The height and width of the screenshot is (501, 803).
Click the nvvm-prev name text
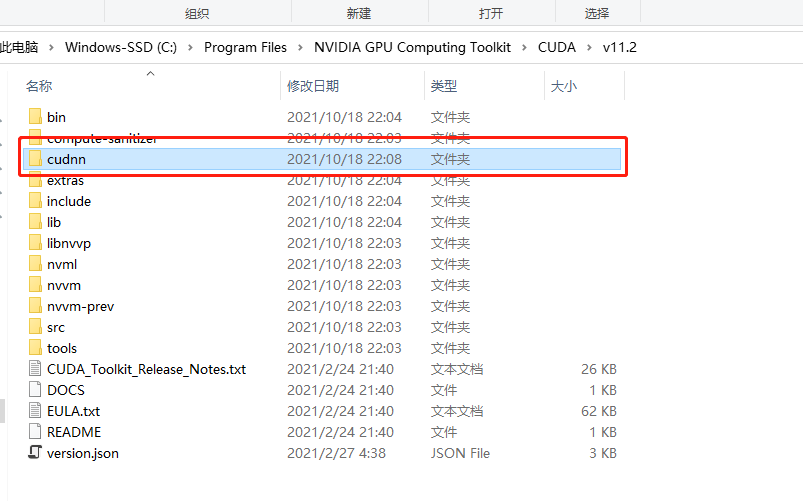(80, 306)
